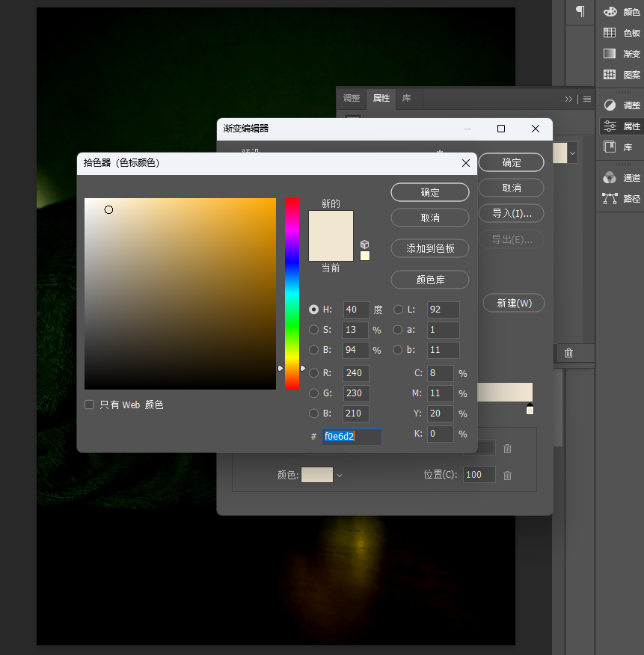Screen dimensions: 644x655
Task: Switch to the 调整 tab
Action: click(352, 98)
